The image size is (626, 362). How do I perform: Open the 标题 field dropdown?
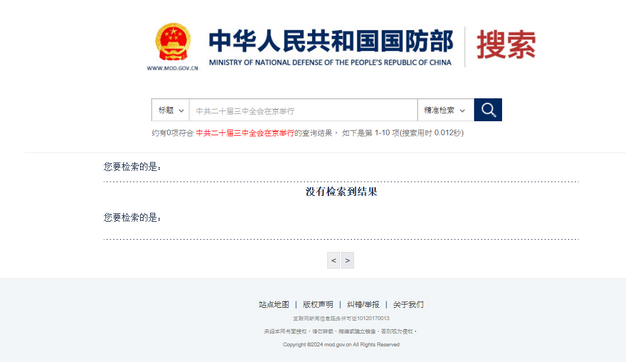[170, 110]
